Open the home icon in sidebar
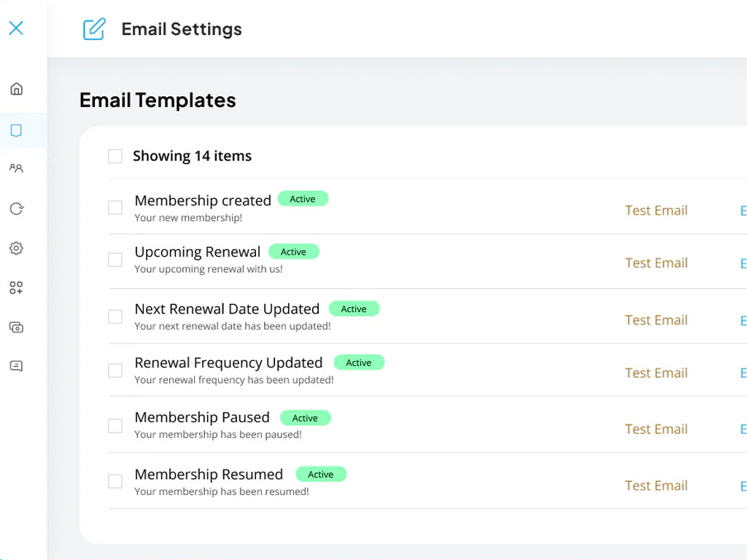The width and height of the screenshot is (747, 560). click(x=16, y=89)
